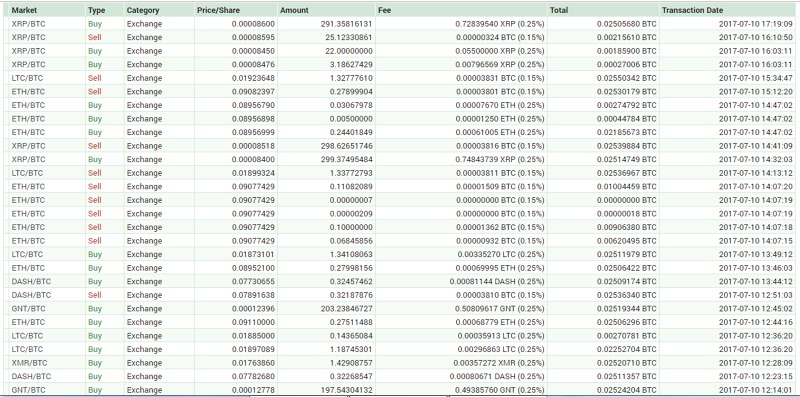Sort by the Fee column header
Screen dimensions: 800x397
461,10
